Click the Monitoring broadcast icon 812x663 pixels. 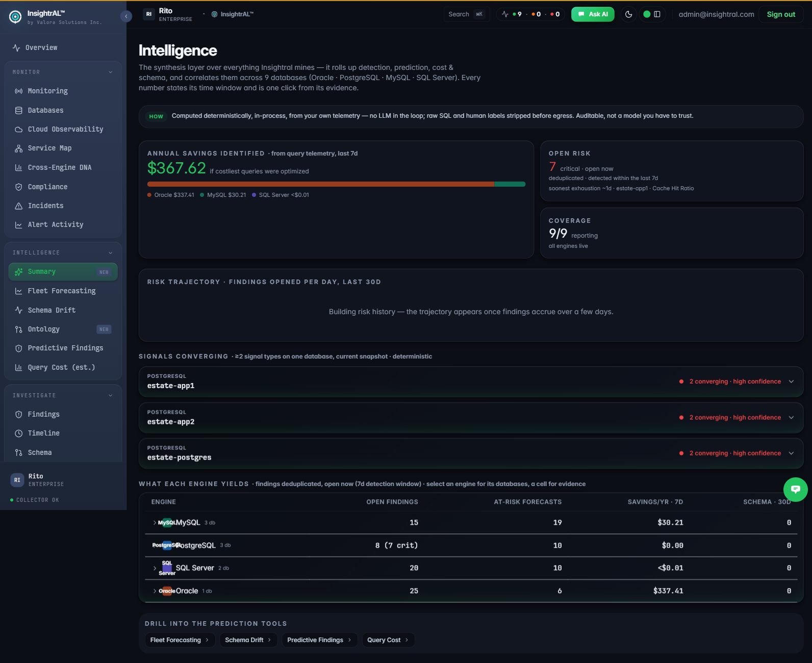(x=19, y=91)
